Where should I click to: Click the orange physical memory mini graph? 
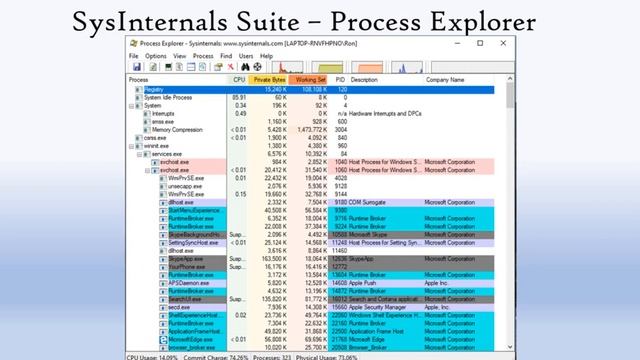(367, 67)
